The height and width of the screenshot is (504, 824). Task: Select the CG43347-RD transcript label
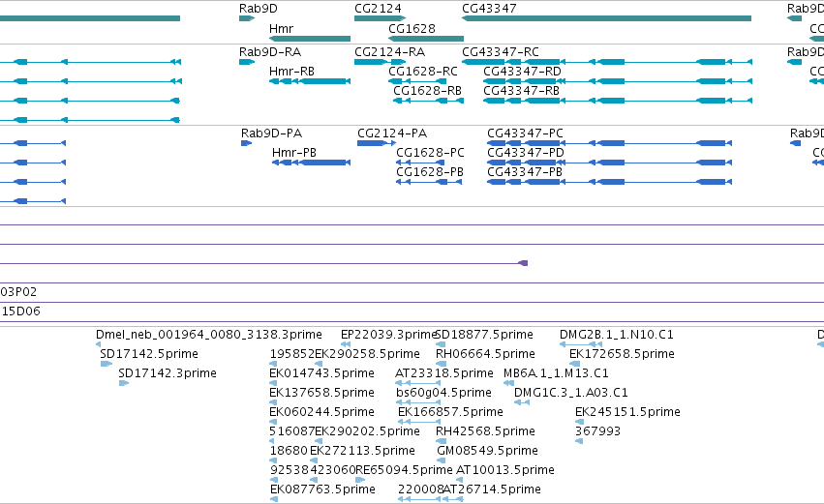click(x=522, y=72)
